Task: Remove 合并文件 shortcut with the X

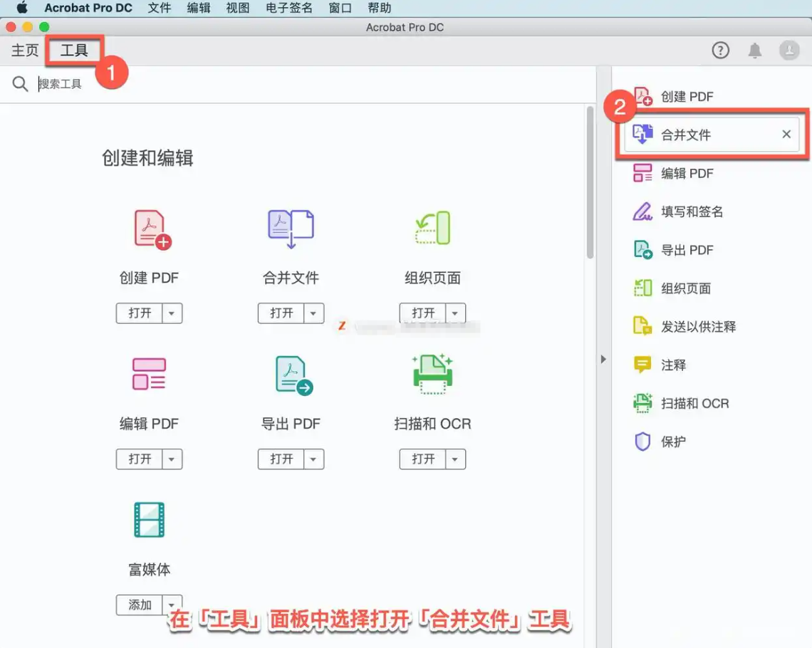Action: coord(786,134)
